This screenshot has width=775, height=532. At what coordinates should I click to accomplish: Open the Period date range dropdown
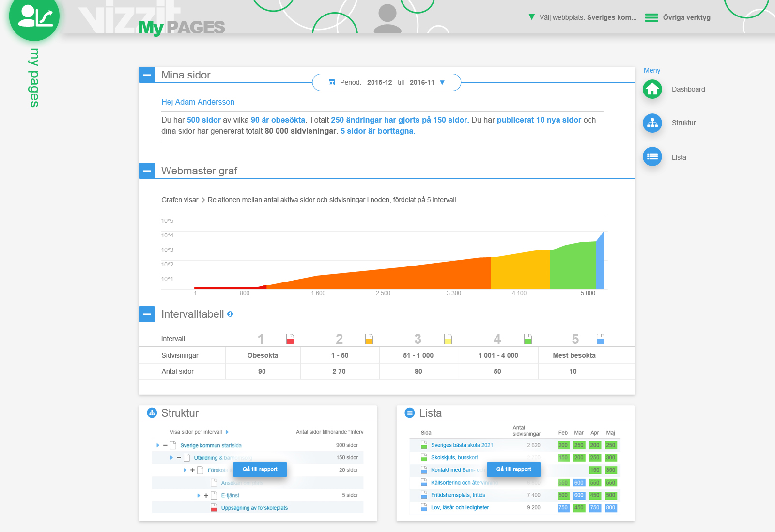(387, 82)
